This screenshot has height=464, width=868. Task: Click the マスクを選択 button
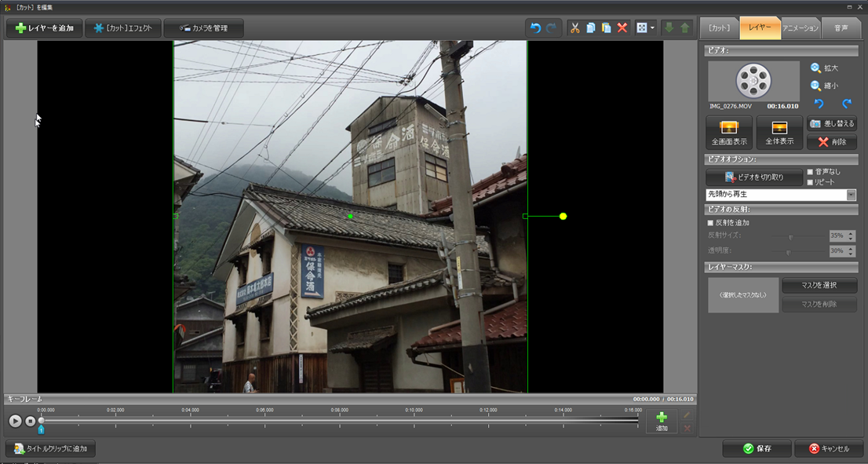pos(819,285)
